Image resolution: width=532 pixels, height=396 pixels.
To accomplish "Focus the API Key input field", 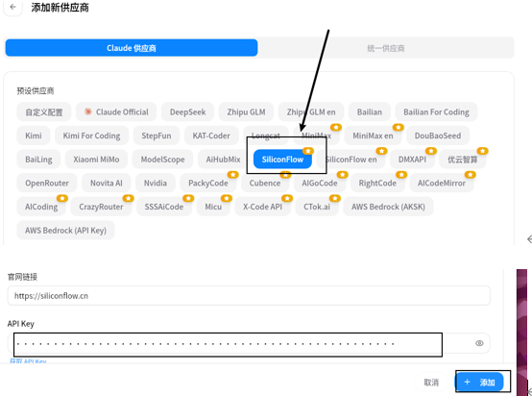I will click(249, 343).
